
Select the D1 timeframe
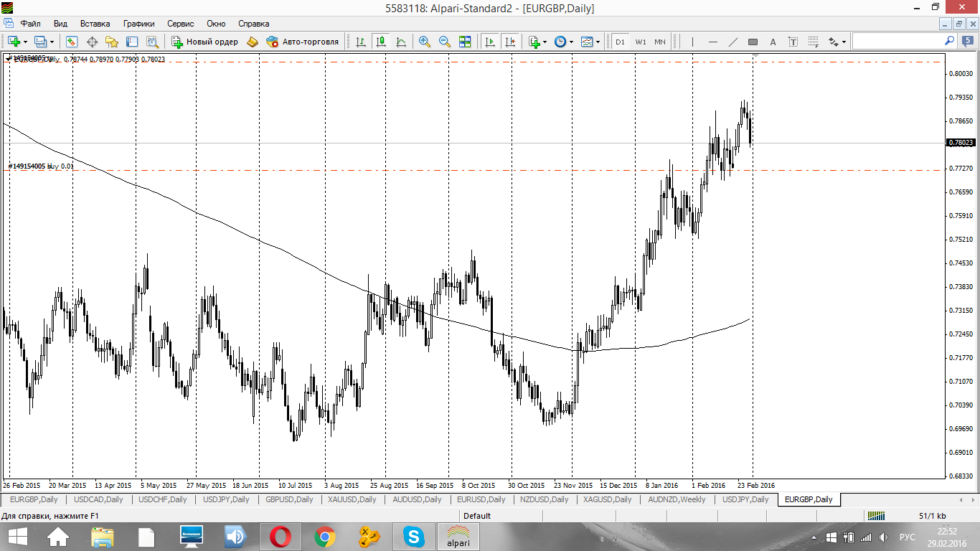(620, 42)
